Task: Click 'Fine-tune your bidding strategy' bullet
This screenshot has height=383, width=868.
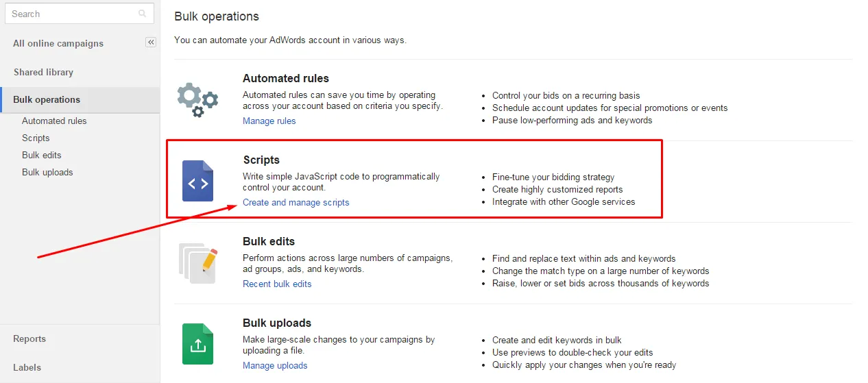Action: point(553,177)
